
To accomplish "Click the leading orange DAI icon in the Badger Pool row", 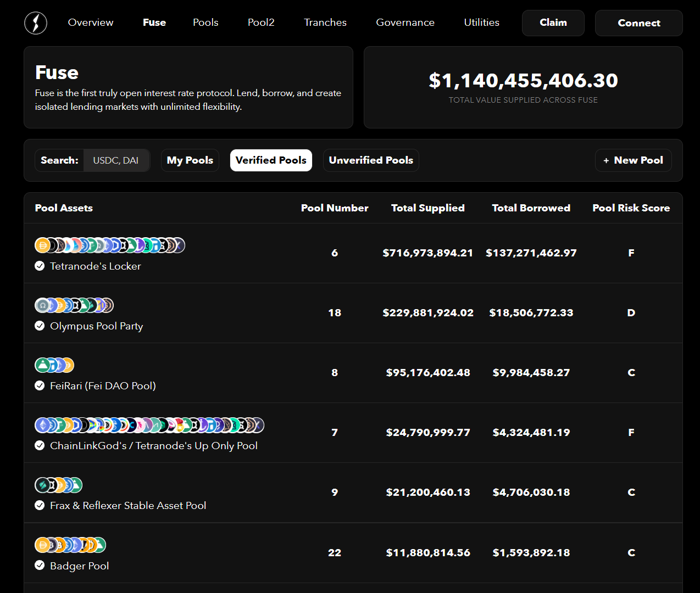I will pyautogui.click(x=42, y=545).
